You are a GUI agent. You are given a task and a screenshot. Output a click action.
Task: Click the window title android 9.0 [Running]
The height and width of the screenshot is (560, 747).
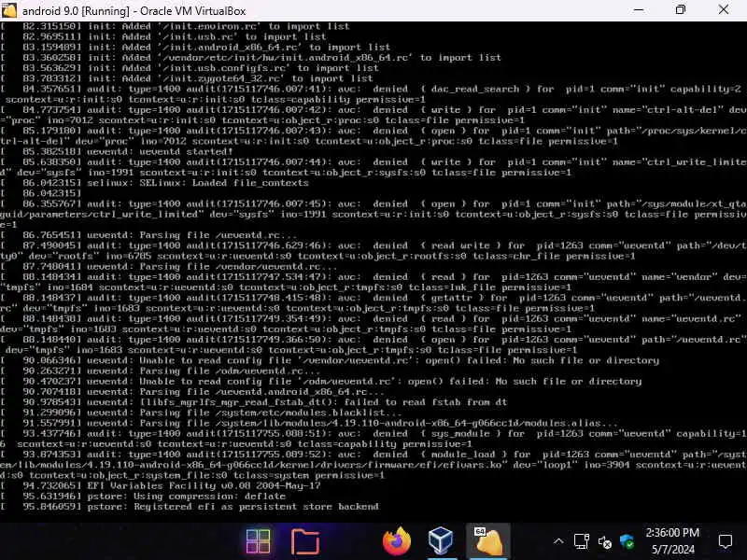pyautogui.click(x=134, y=10)
